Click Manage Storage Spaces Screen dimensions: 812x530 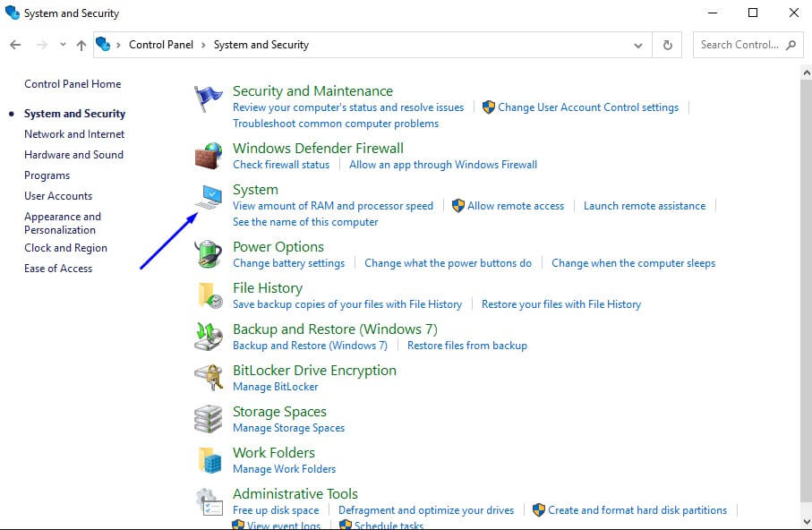coord(288,428)
